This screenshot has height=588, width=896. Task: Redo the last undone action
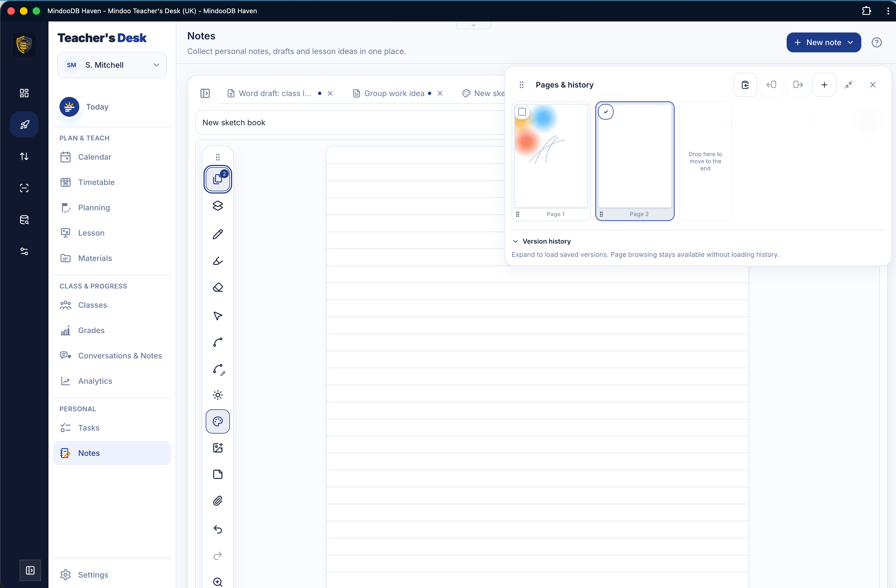point(218,556)
